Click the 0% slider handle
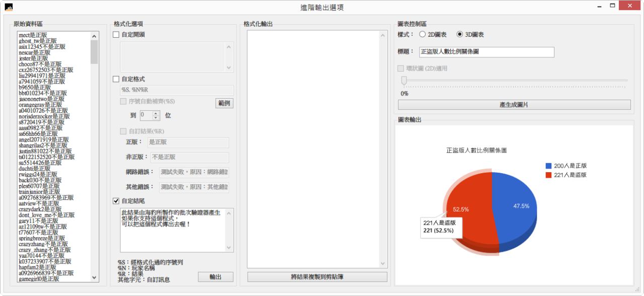The height and width of the screenshot is (296, 644). [404, 81]
